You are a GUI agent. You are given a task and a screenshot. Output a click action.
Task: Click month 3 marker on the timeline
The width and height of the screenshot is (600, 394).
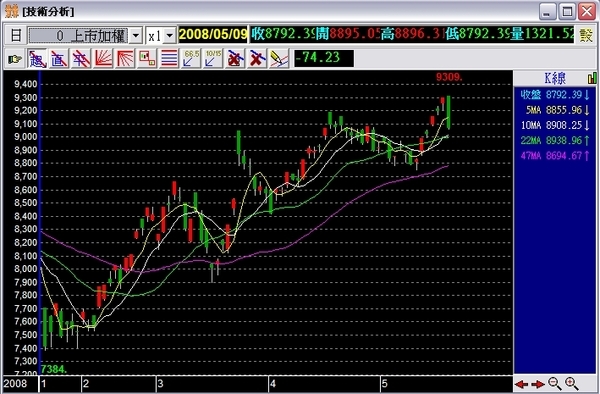160,384
